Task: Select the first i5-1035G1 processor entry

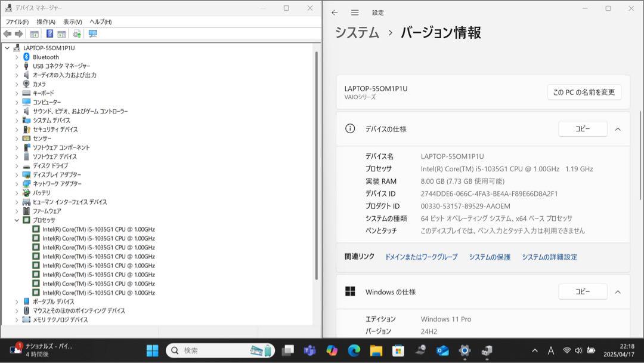Action: 98,229
